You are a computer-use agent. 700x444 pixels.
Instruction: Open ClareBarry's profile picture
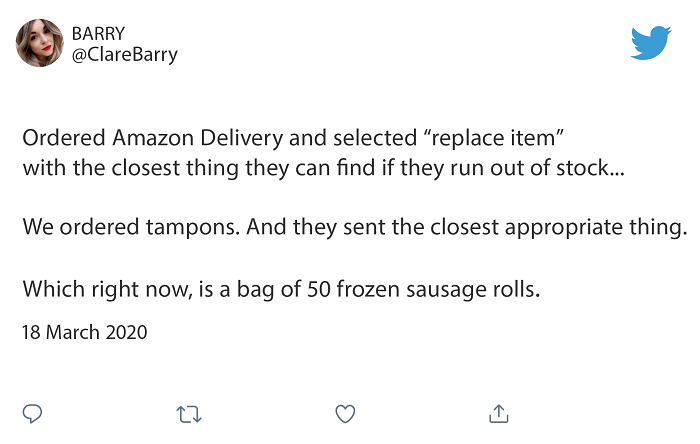[40, 43]
